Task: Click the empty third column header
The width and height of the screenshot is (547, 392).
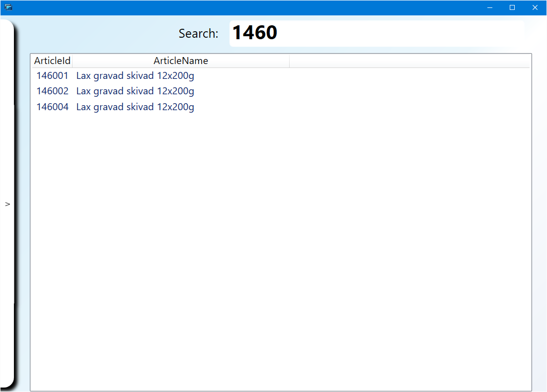Action: coord(409,61)
